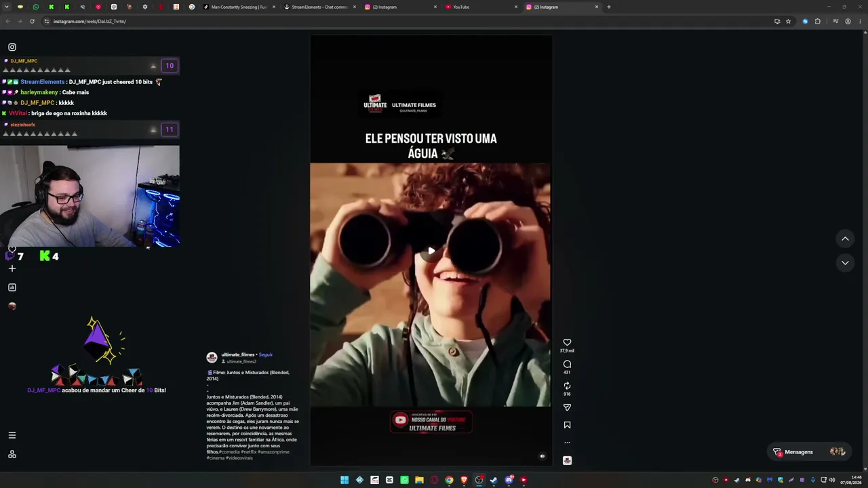Open the Windows Start menu
The width and height of the screenshot is (868, 488).
click(344, 480)
